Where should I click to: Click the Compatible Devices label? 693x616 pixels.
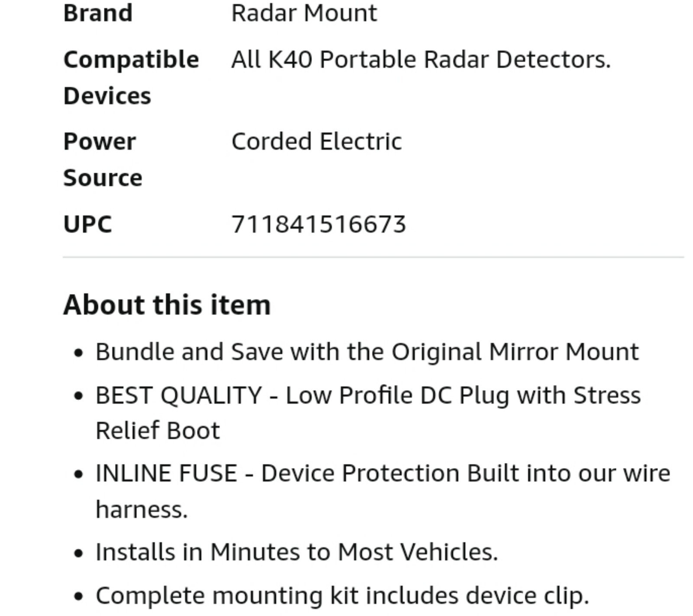point(131,78)
